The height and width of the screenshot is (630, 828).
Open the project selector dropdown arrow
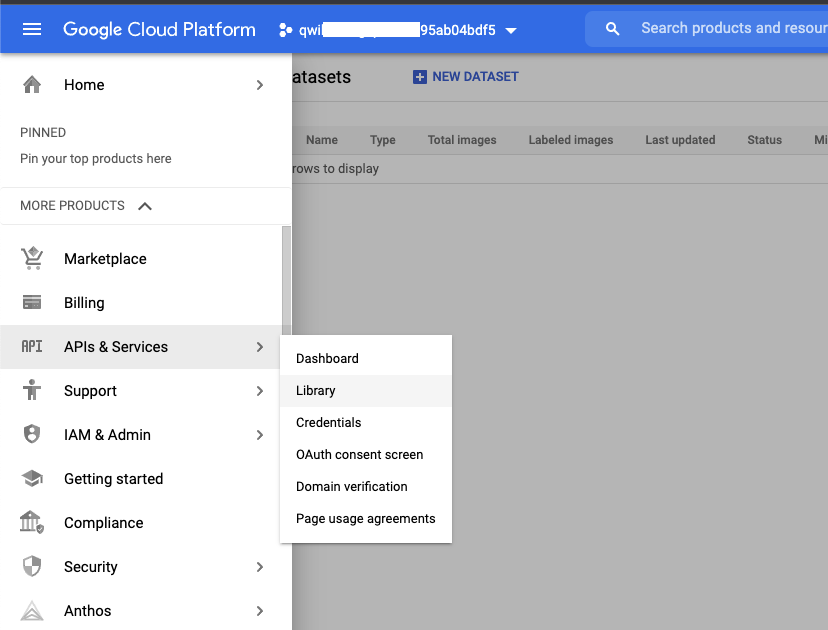(511, 31)
